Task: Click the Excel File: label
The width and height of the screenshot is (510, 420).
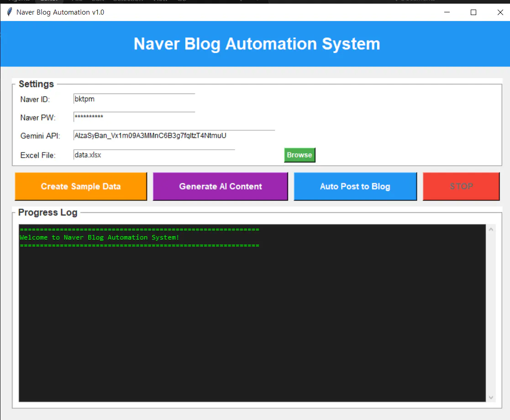Action: (38, 155)
